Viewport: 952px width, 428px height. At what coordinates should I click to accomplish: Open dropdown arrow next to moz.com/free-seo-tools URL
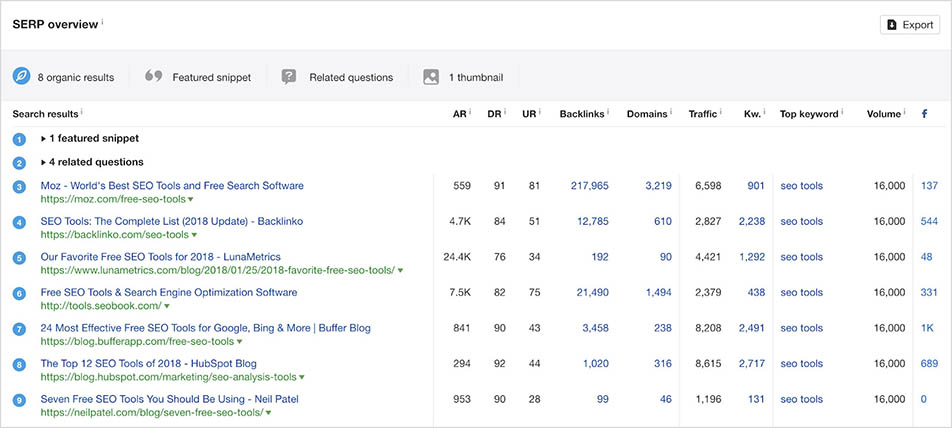pos(191,200)
